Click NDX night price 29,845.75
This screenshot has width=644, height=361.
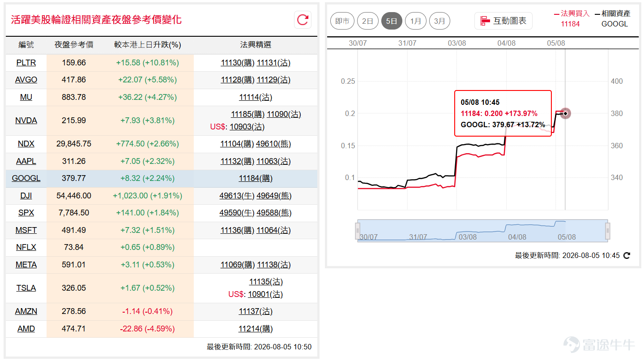tap(74, 144)
